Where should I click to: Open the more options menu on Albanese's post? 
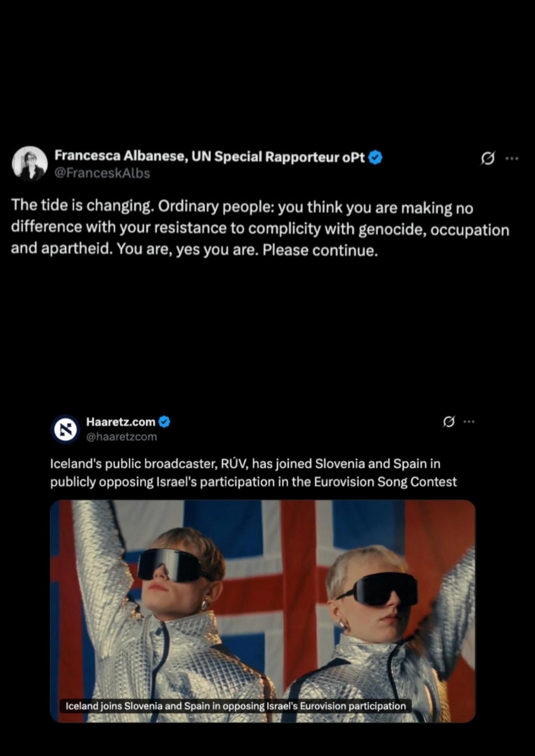coord(512,159)
